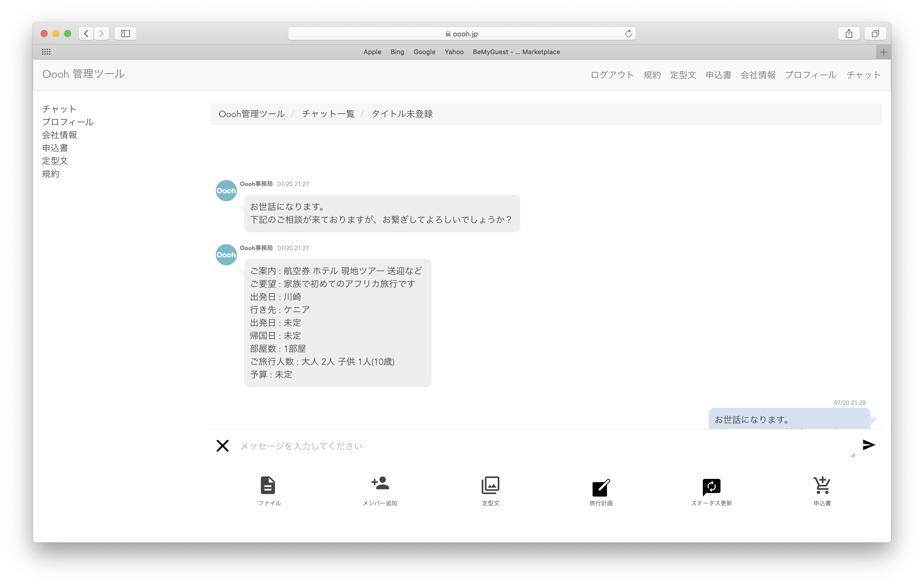Select 申込書 in the left sidebar
This screenshot has width=924, height=586.
click(x=55, y=148)
